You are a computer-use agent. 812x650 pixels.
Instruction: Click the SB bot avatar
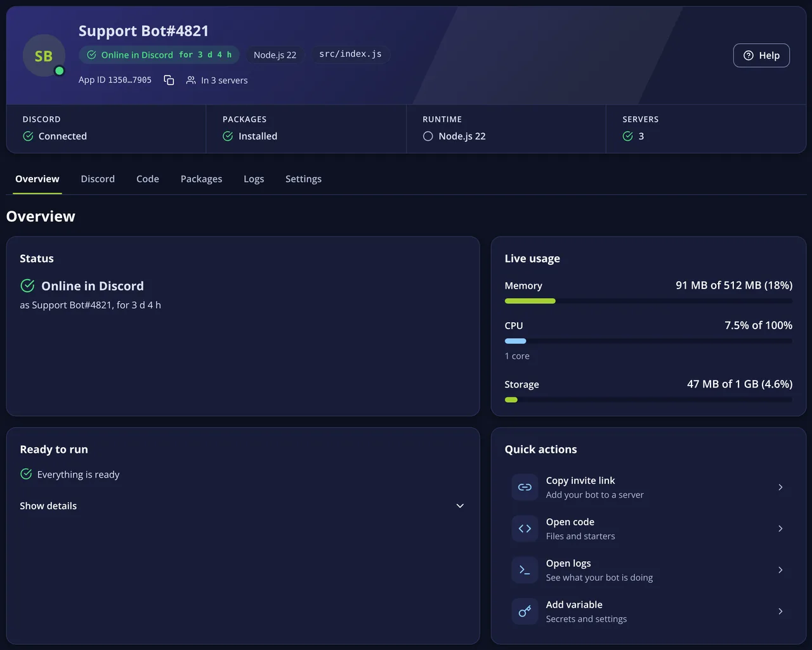44,56
